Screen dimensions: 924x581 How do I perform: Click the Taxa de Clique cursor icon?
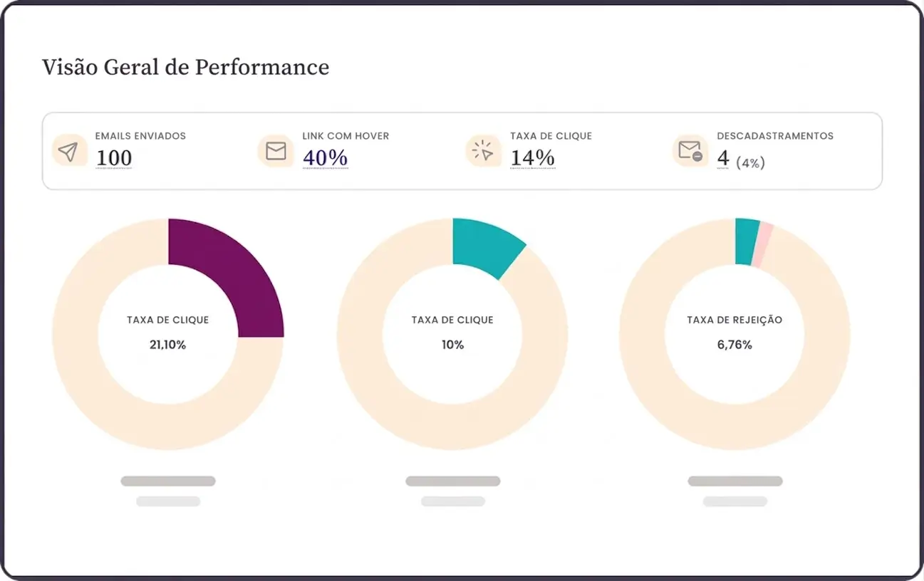point(482,150)
